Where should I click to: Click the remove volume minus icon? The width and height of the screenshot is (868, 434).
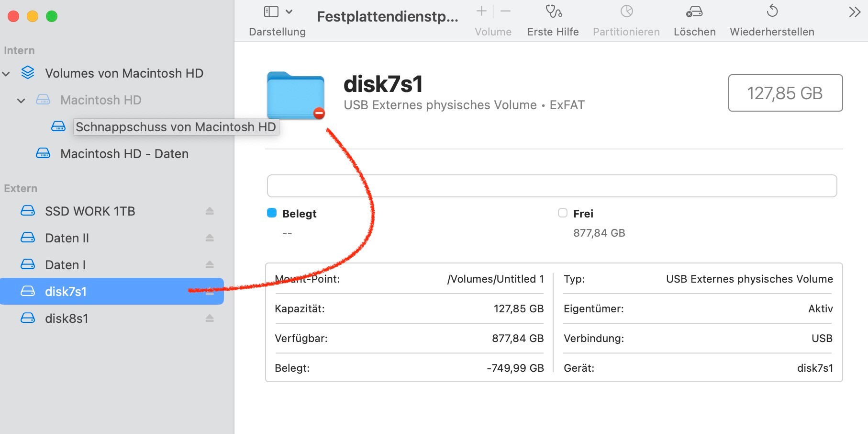505,11
